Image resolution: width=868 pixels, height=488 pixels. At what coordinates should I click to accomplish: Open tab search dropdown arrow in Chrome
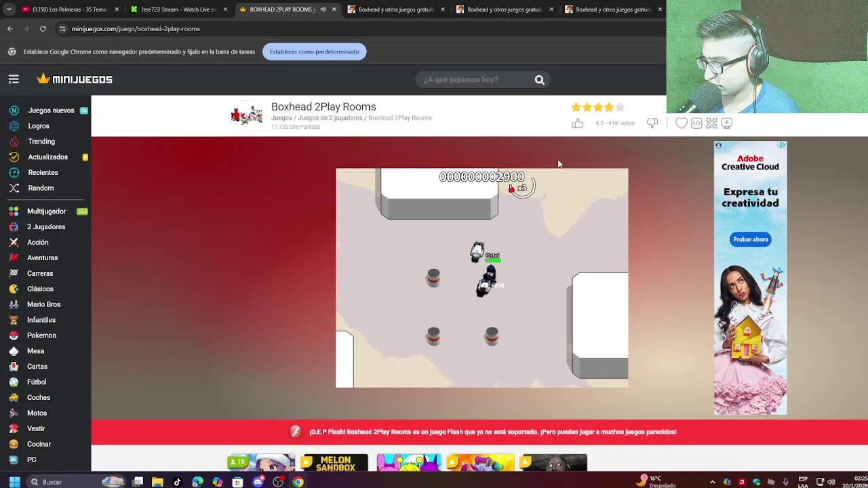pos(9,9)
